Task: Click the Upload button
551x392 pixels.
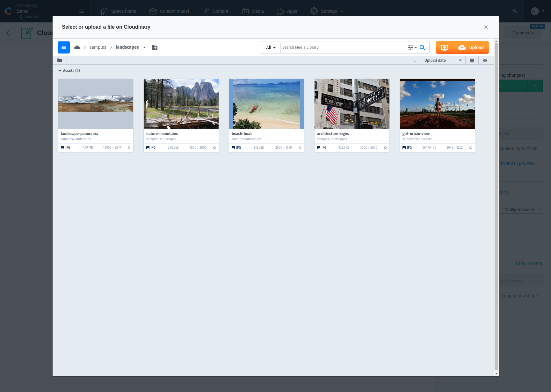Action: pyautogui.click(x=471, y=47)
